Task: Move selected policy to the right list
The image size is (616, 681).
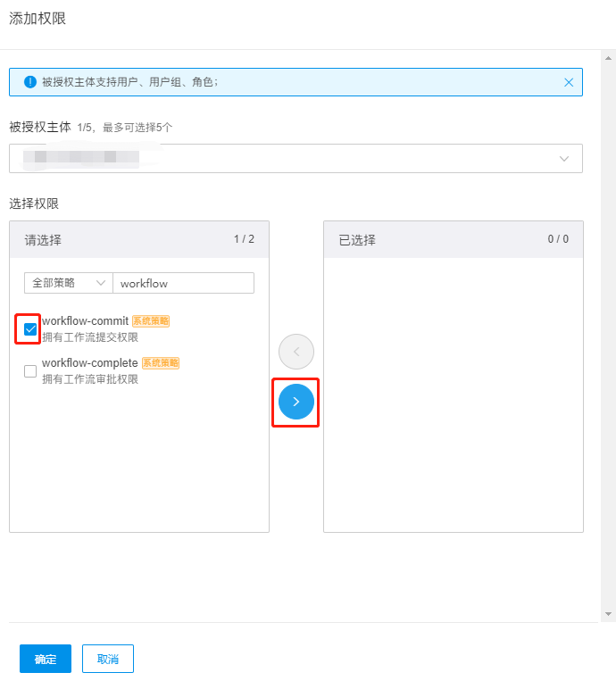Action: point(296,403)
